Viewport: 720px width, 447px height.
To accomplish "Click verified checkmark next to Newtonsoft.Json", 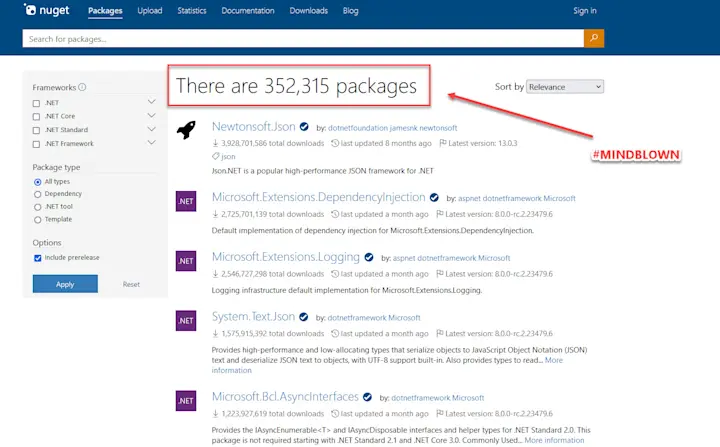I will [304, 127].
